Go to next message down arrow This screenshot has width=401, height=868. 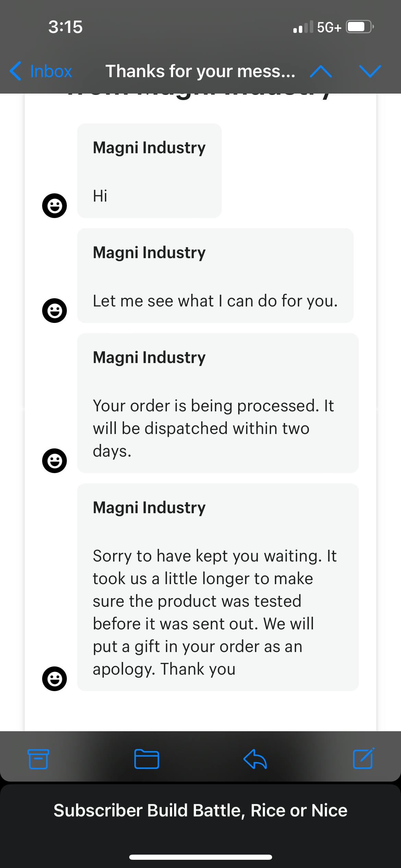pyautogui.click(x=370, y=71)
